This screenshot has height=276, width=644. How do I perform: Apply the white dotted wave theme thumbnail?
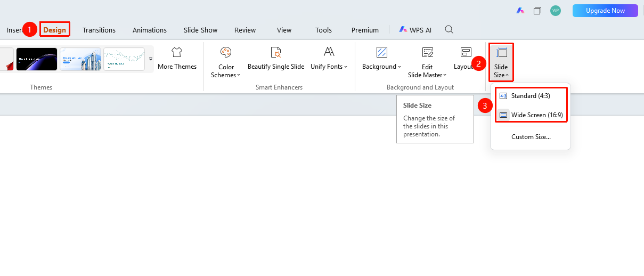(124, 59)
